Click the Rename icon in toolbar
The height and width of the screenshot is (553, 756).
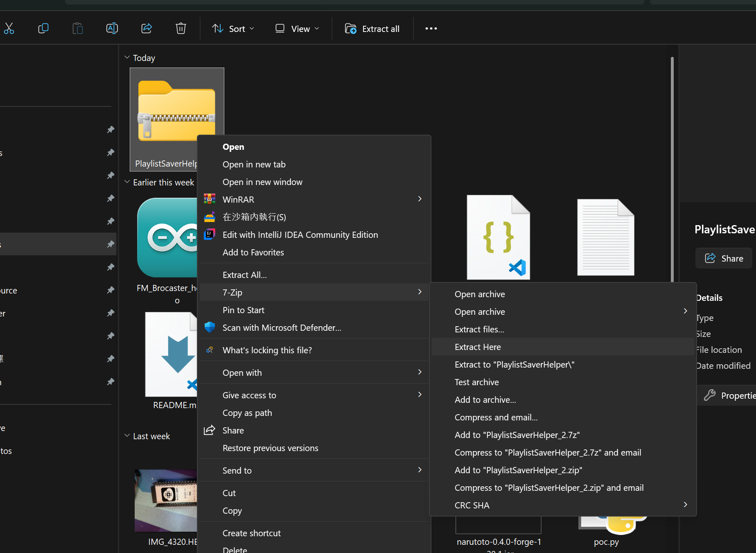point(112,29)
